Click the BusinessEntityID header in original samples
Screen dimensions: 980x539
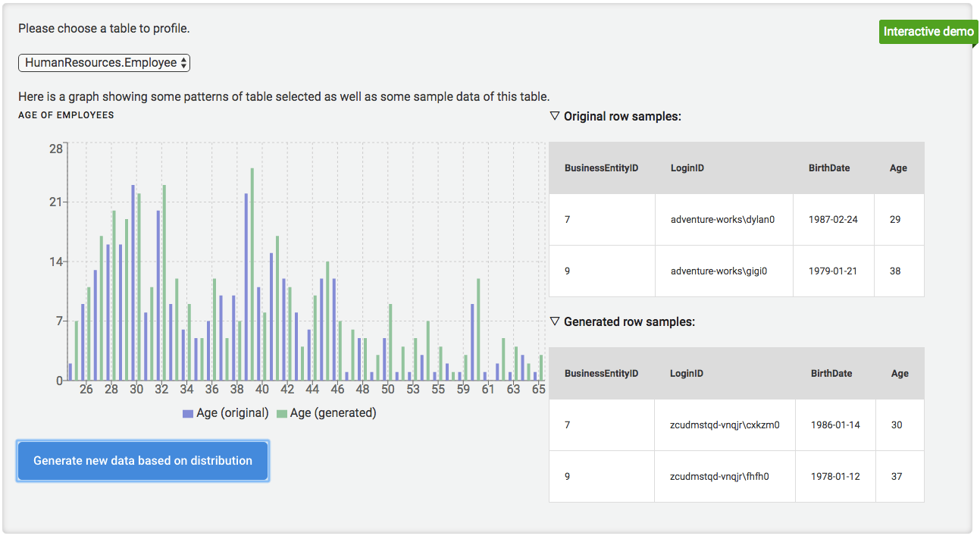pyautogui.click(x=602, y=168)
